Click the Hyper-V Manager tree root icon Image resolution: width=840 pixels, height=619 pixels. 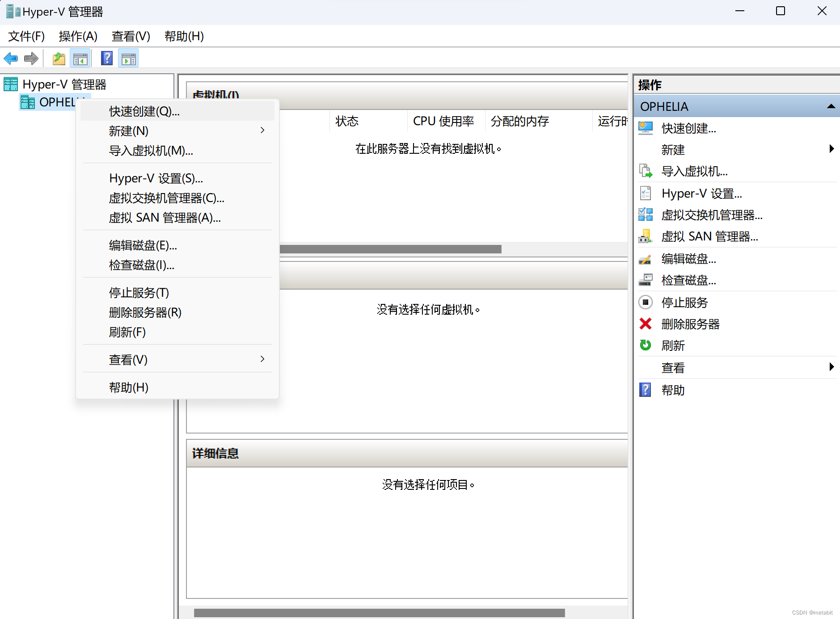point(11,84)
